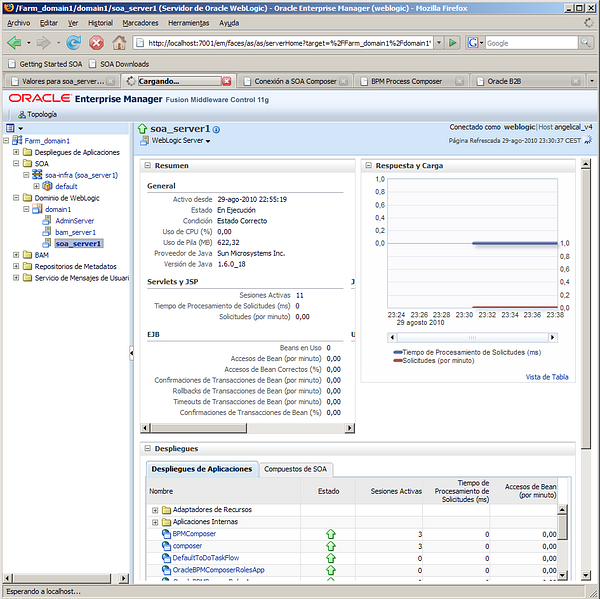Open the composer deployment link

(x=187, y=546)
